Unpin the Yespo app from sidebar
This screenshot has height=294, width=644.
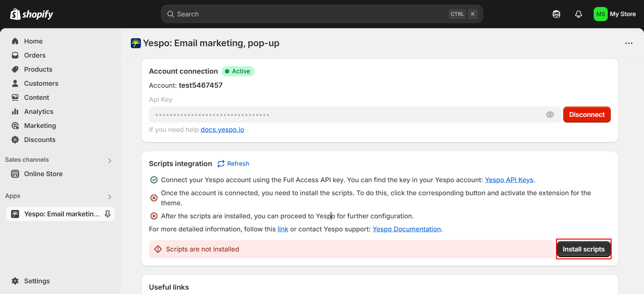coord(108,214)
